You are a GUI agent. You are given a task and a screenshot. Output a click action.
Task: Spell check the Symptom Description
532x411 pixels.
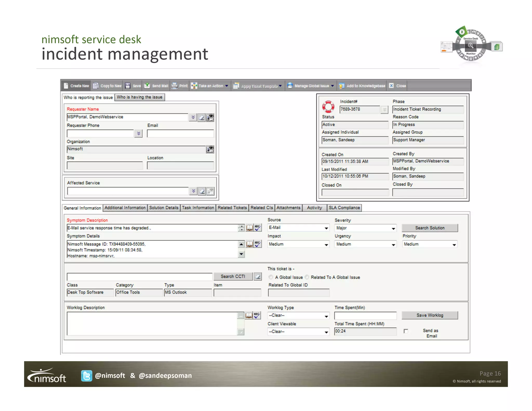point(258,228)
